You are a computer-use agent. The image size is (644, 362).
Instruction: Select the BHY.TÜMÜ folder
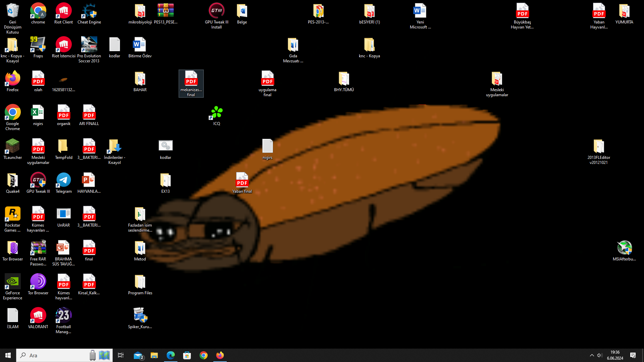[344, 81]
